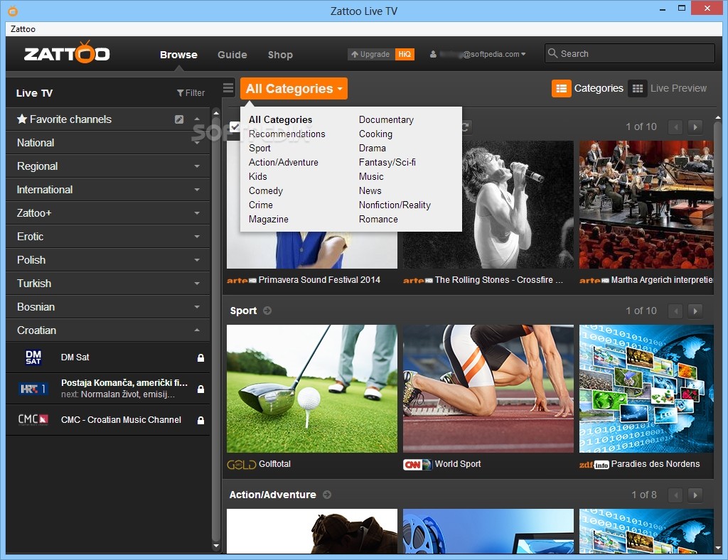Expand the Bosnian channel group
Screen dimensions: 728x560
point(197,307)
